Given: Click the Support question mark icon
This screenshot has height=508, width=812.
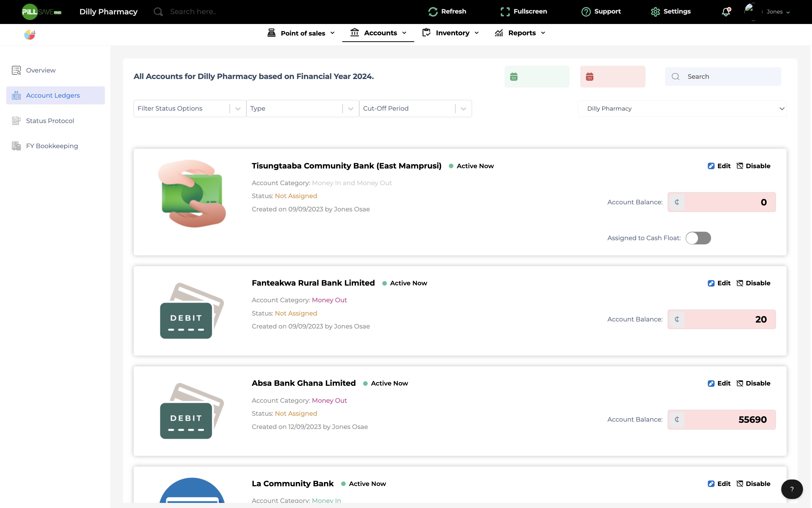Looking at the screenshot, I should tap(586, 12).
